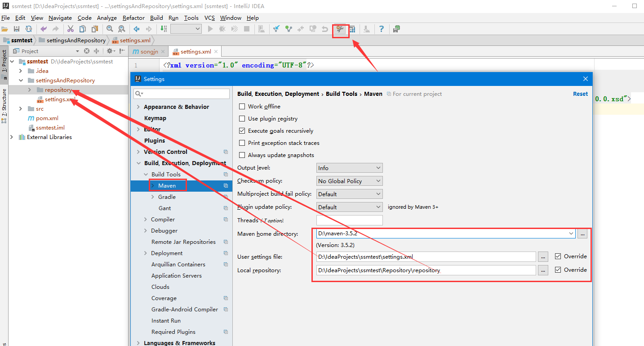
Task: Open Multiproject build fail policy dropdown
Action: pyautogui.click(x=350, y=194)
